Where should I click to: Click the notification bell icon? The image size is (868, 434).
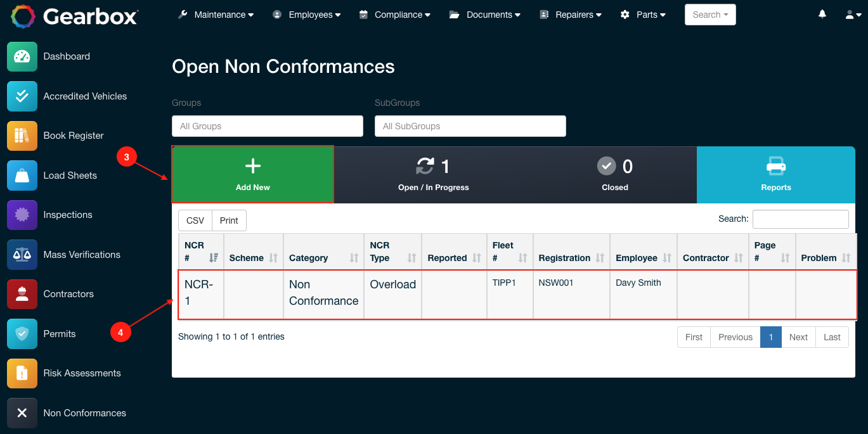[x=822, y=14]
